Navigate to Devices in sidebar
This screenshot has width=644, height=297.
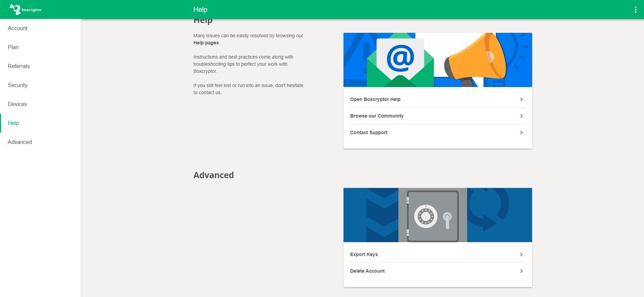40,104
